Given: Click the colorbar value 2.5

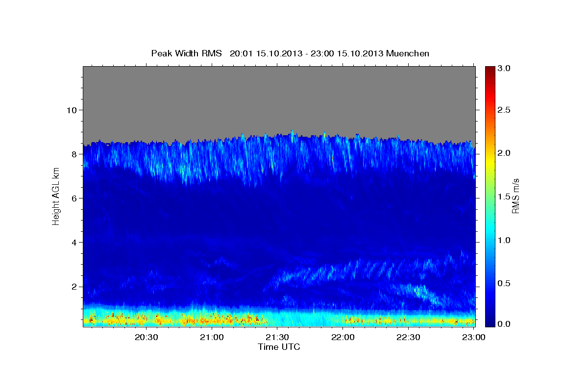Looking at the screenshot, I should click(503, 110).
